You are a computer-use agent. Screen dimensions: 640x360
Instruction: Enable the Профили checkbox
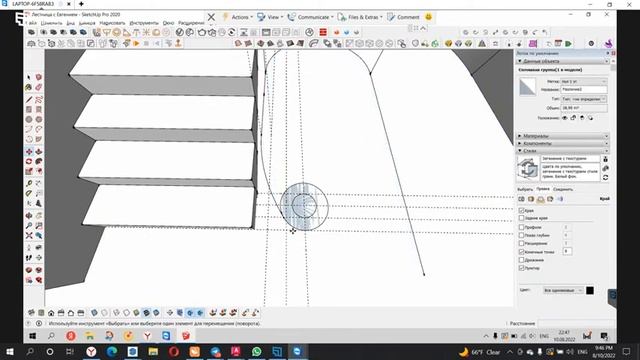[x=521, y=227]
